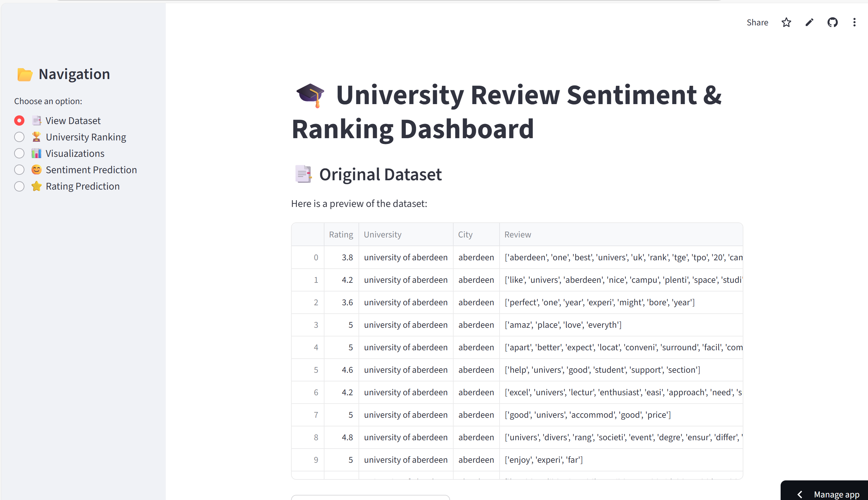Click the folder icon next to Navigation
The height and width of the screenshot is (500, 868).
[x=24, y=74]
